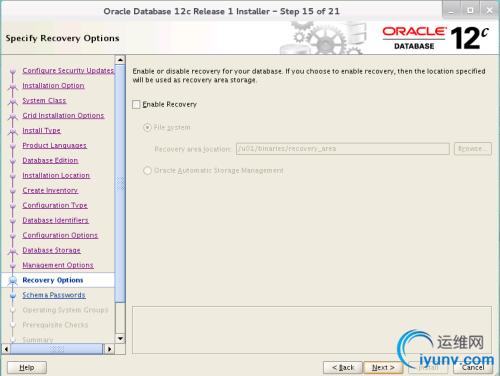Click the step list scroll down arrow

120,339
